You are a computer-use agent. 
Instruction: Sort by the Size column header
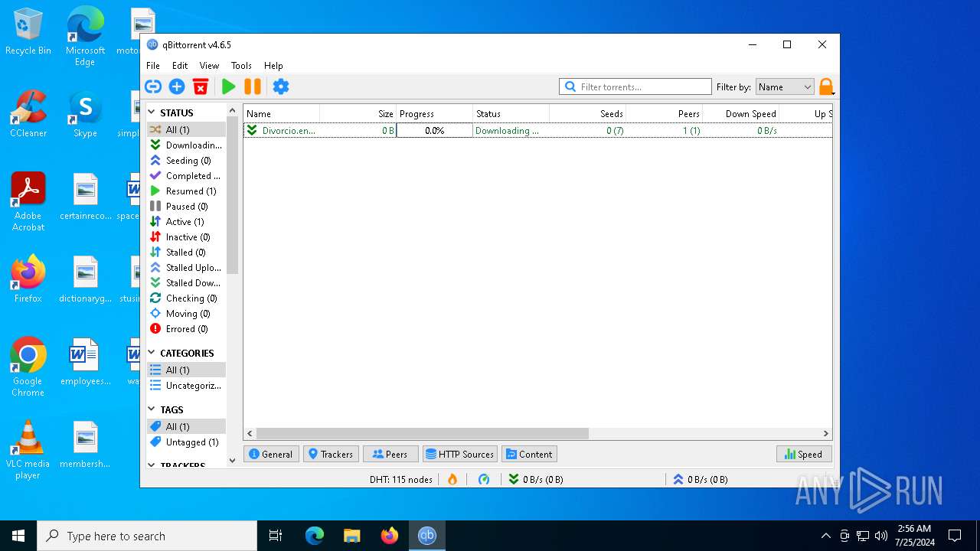point(358,113)
